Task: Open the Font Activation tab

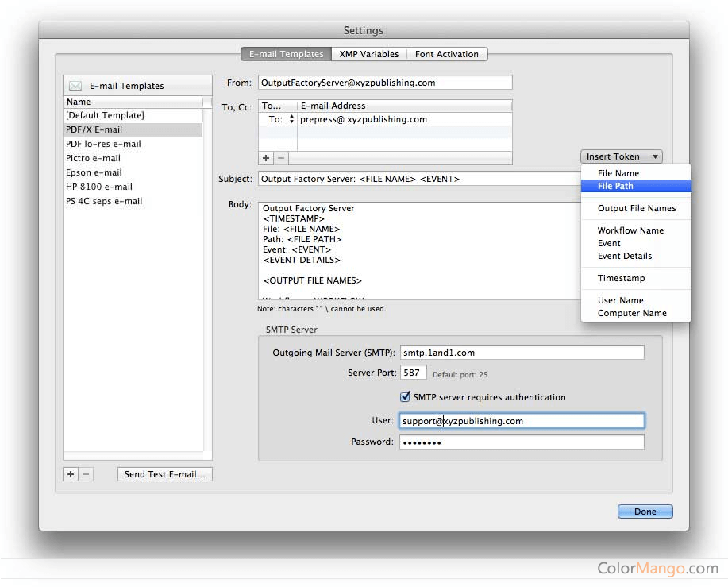Action: pos(447,54)
